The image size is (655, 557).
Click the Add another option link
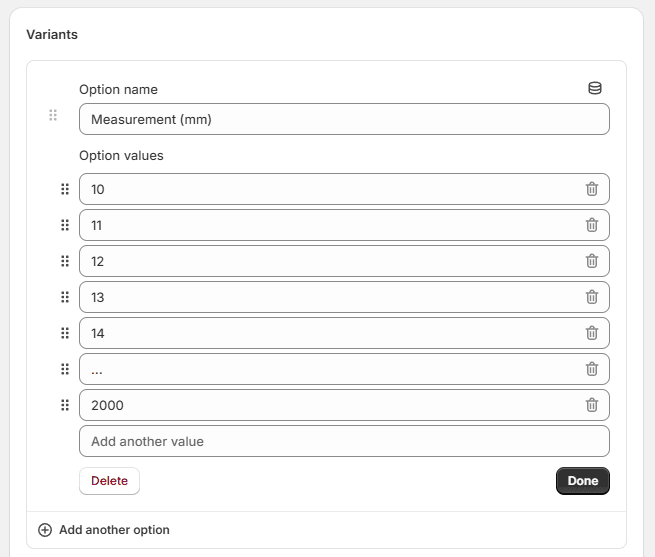pos(114,530)
